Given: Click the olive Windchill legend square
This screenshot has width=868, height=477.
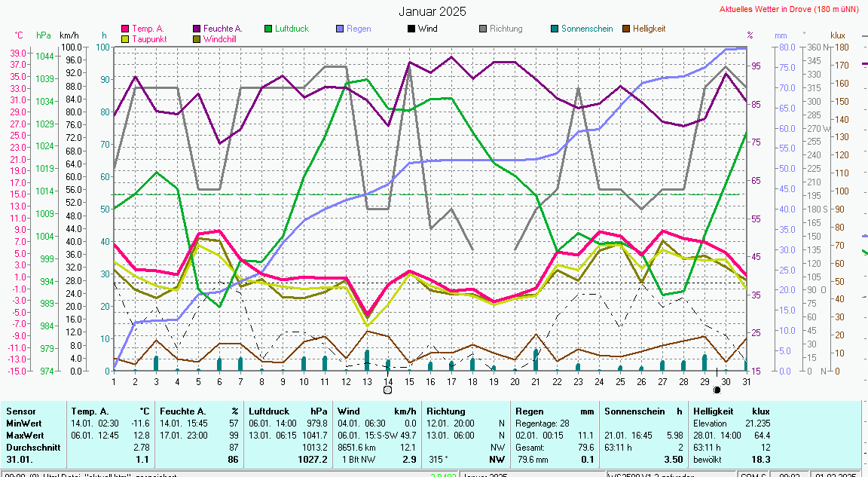Looking at the screenshot, I should [x=197, y=38].
